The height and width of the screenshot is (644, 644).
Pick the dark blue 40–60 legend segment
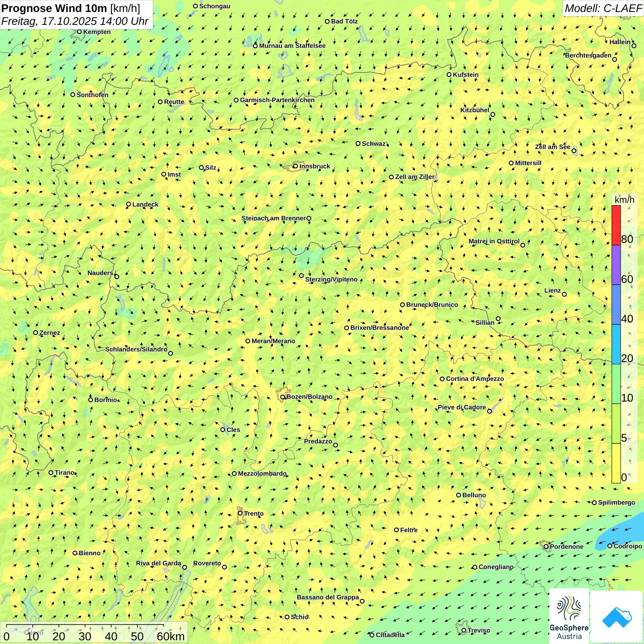(x=616, y=305)
